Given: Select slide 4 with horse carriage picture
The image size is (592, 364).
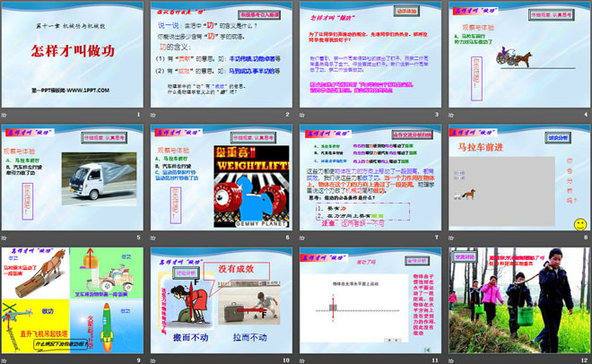Looking at the screenshot, I should (519, 55).
